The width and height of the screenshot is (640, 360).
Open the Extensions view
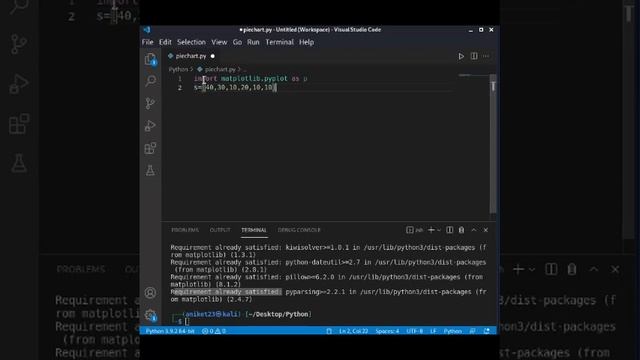tap(150, 148)
